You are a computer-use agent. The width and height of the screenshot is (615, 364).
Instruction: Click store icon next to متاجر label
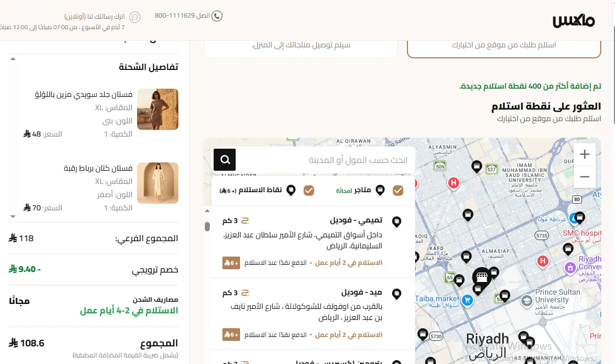pyautogui.click(x=380, y=190)
